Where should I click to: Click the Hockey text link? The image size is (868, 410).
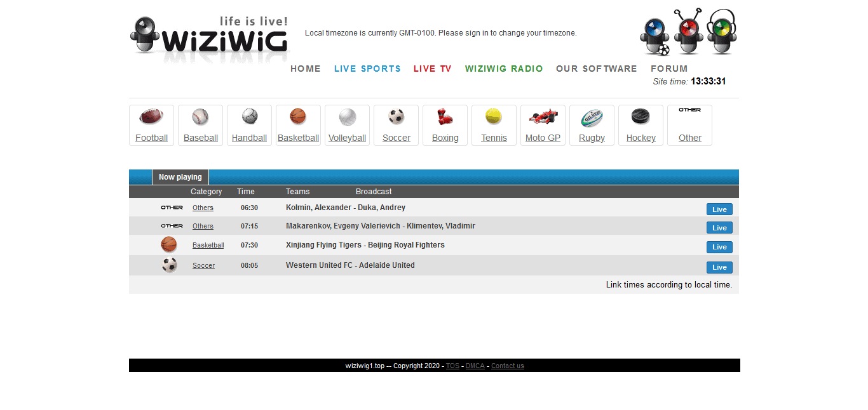(x=641, y=138)
